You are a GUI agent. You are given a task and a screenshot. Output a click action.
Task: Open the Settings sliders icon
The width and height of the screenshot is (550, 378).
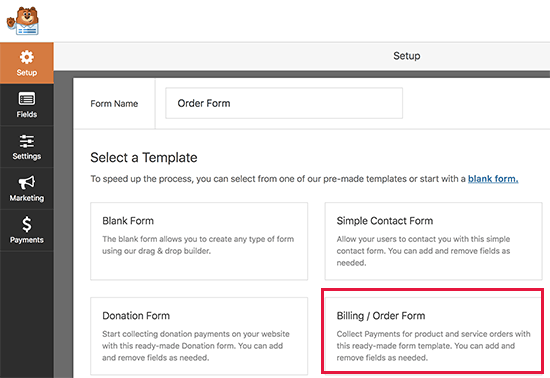pyautogui.click(x=27, y=141)
